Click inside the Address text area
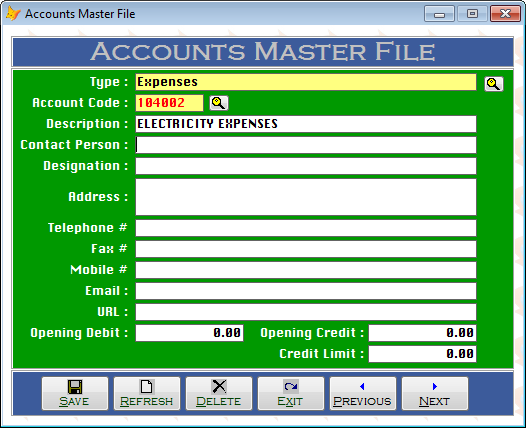526x428 pixels. click(306, 197)
